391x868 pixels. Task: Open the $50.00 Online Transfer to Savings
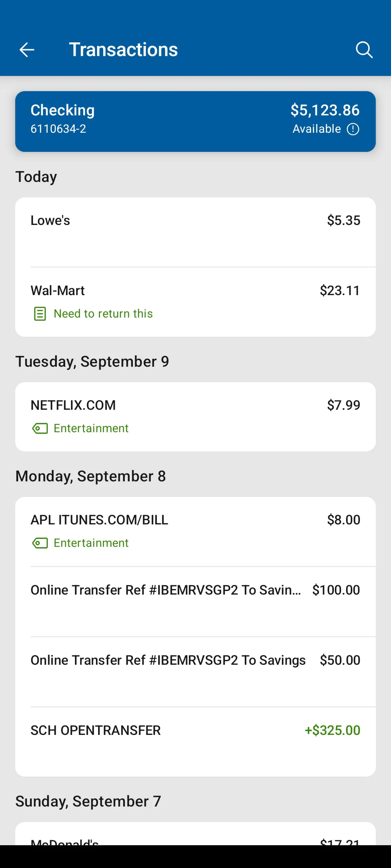click(195, 671)
